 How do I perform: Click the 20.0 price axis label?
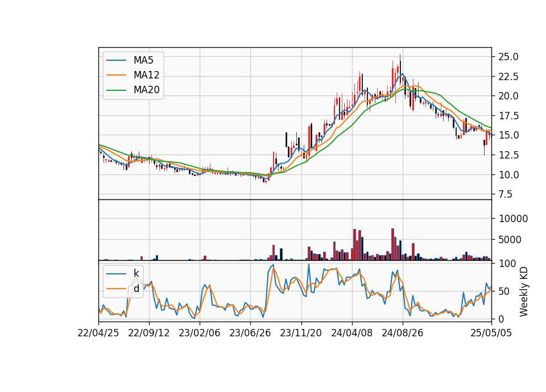point(508,96)
